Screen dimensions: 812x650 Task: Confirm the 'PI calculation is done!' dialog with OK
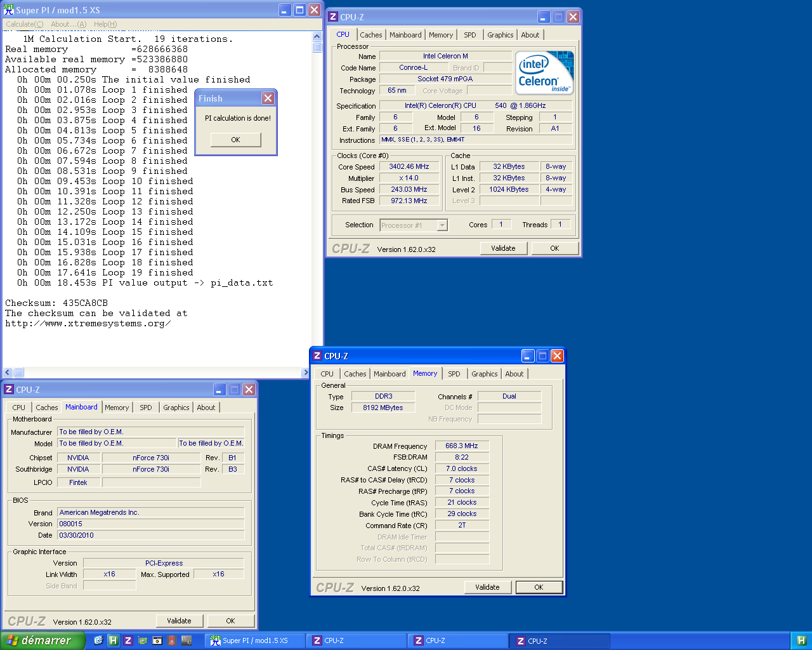[x=235, y=140]
